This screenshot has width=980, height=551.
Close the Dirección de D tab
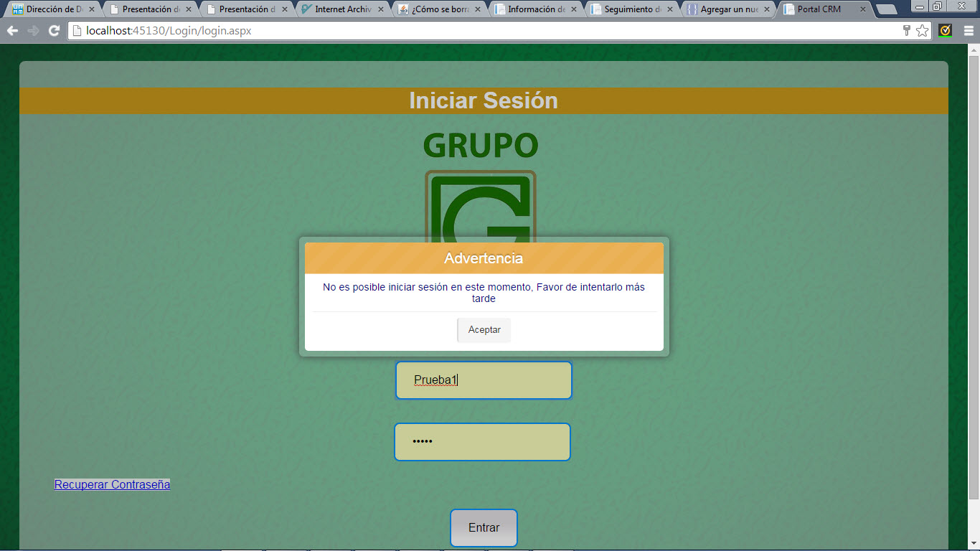coord(91,10)
